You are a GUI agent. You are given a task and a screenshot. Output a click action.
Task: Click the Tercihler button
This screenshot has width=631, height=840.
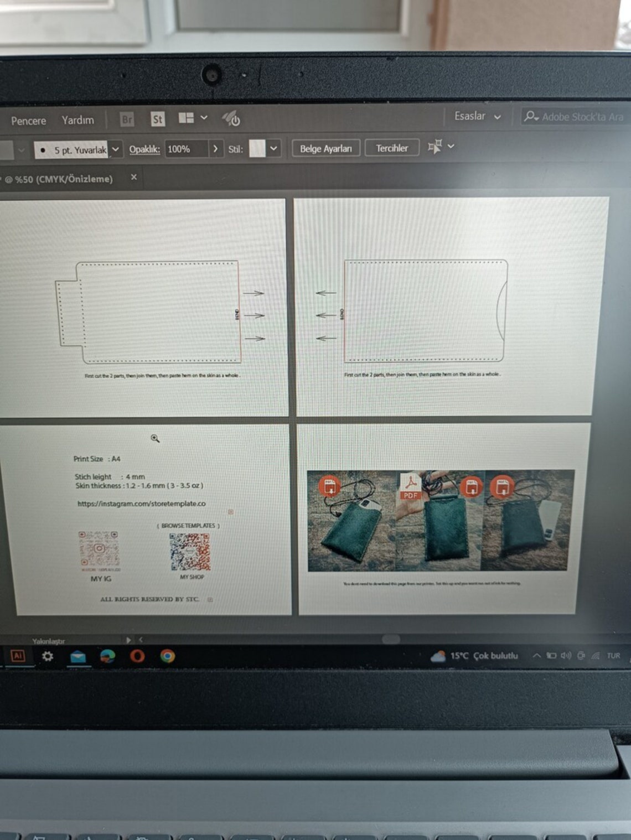pyautogui.click(x=392, y=148)
